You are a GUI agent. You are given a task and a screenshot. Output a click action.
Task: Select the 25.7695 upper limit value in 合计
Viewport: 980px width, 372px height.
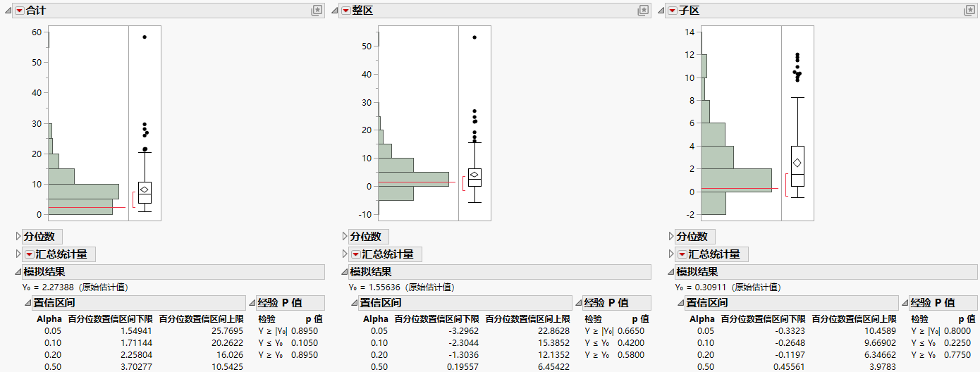point(228,330)
